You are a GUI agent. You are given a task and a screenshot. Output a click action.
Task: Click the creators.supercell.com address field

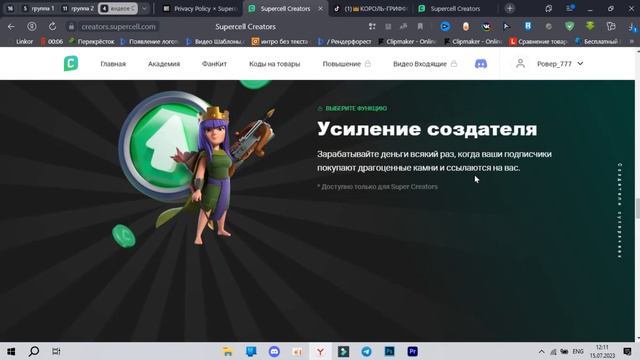(118, 27)
